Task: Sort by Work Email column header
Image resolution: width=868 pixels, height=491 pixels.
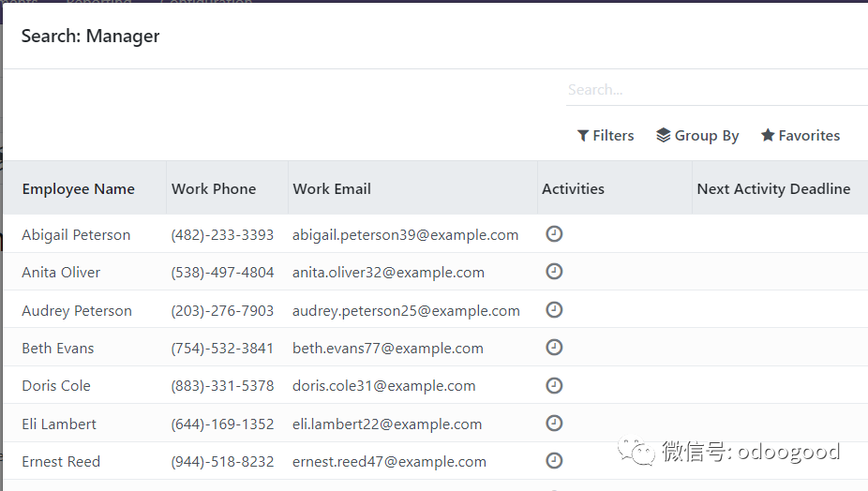Action: click(332, 189)
